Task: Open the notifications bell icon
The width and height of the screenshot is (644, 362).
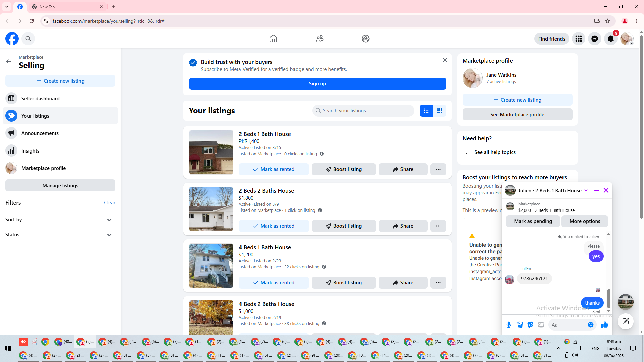Action: [610, 39]
